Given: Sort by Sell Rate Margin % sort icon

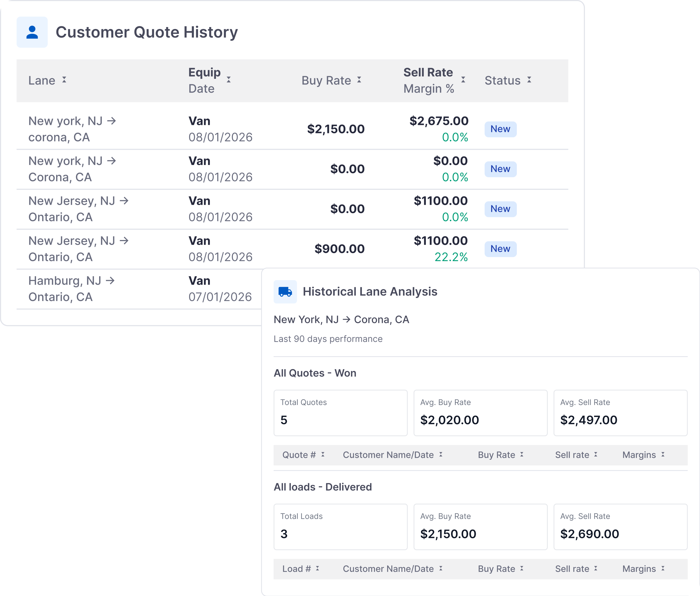Looking at the screenshot, I should (x=463, y=80).
